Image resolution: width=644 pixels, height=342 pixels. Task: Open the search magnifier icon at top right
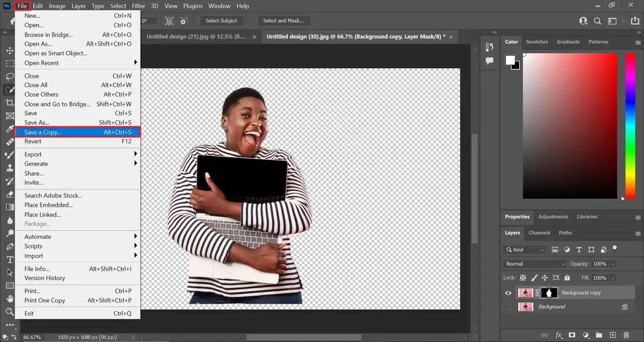[x=598, y=21]
